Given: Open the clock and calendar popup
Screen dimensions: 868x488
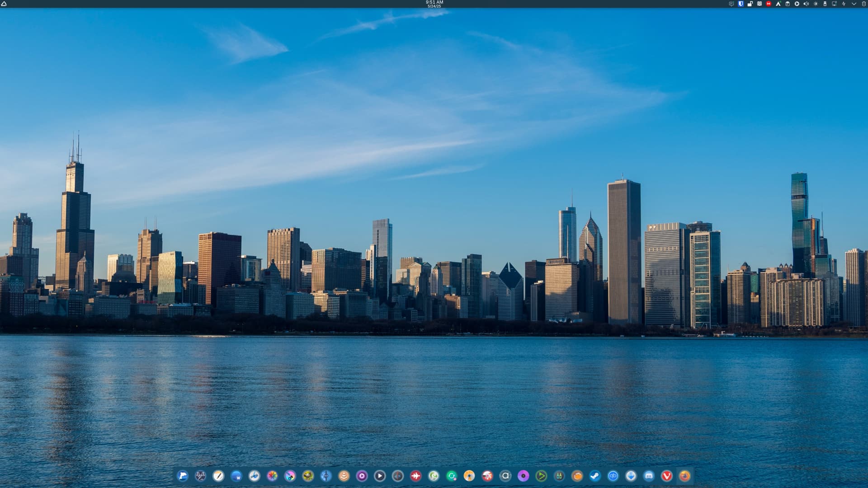Looking at the screenshot, I should tap(434, 4).
